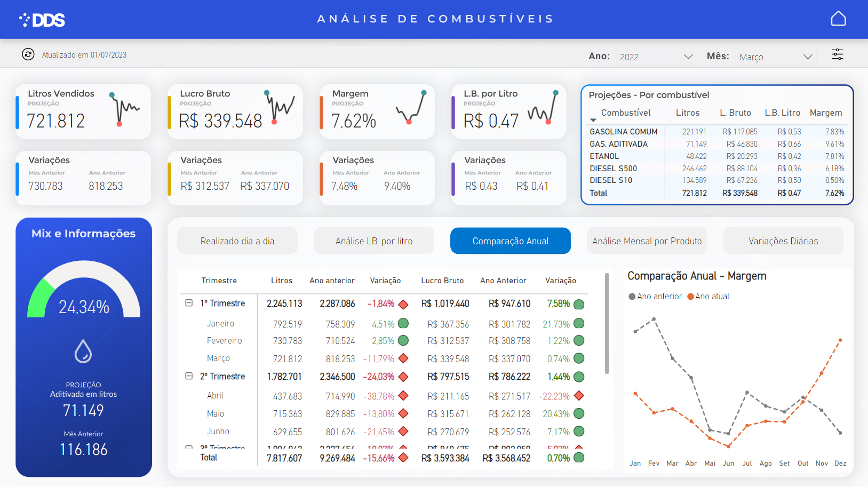This screenshot has height=487, width=868.
Task: Click red diamond next to Abril -22,23%
Action: [579, 396]
